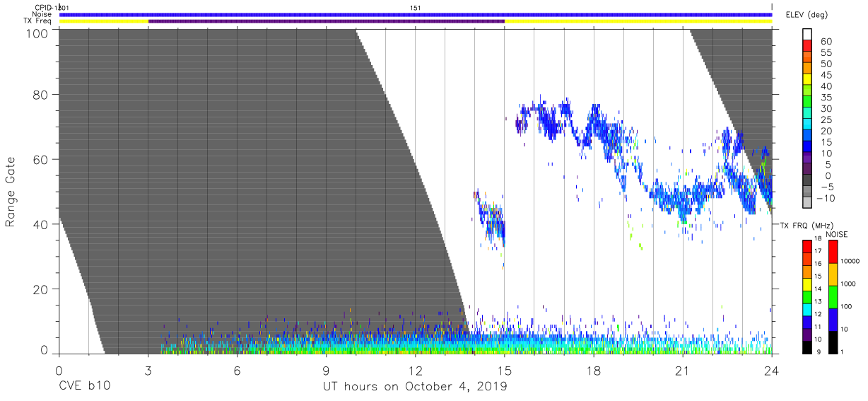Click '15' on the UT hours axis
Screen dimensions: 868x401
click(505, 371)
